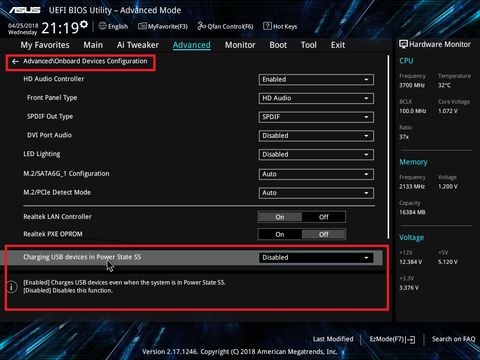Click the Ratio value 37x

(x=404, y=137)
